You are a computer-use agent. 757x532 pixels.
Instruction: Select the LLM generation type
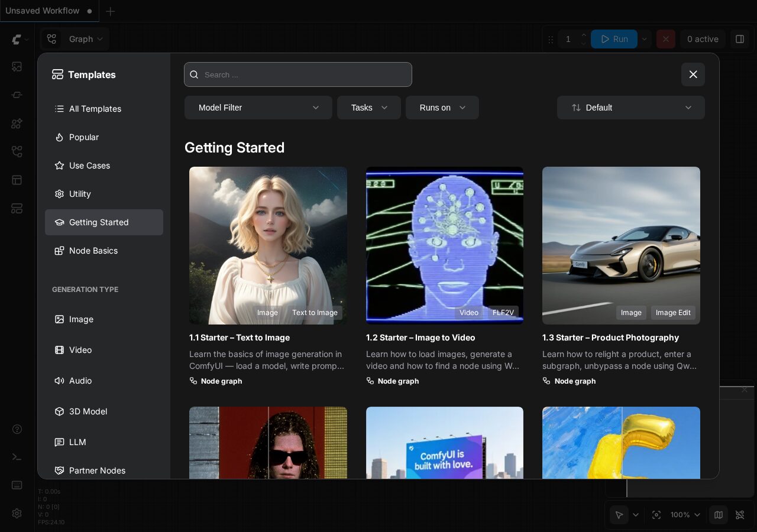click(104, 442)
